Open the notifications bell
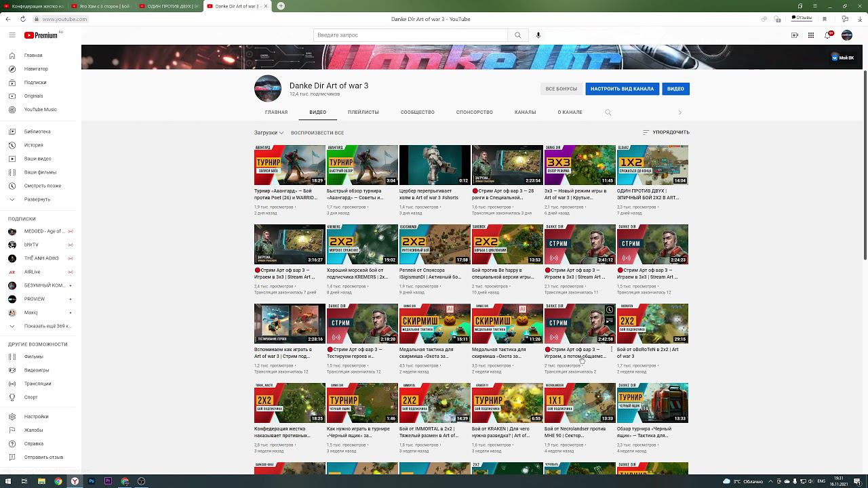Viewport: 868px width, 488px height. tap(828, 35)
